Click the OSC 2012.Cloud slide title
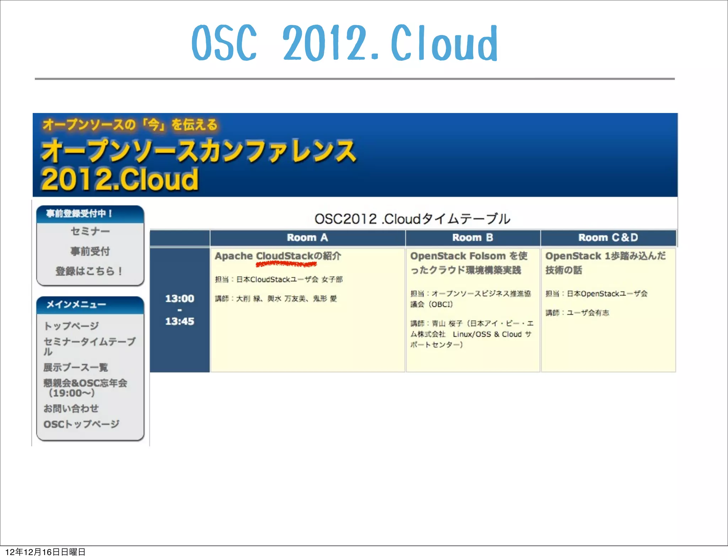This screenshot has height=560, width=728. point(344,43)
